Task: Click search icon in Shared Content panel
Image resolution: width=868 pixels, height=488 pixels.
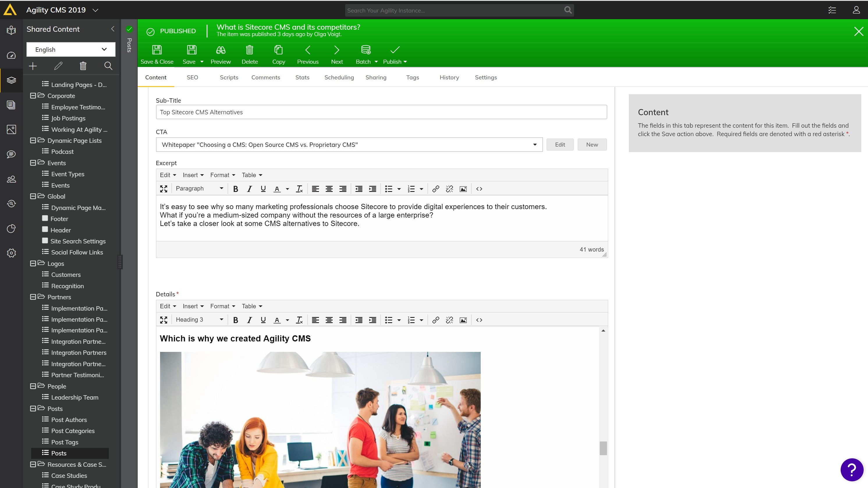Action: tap(108, 66)
